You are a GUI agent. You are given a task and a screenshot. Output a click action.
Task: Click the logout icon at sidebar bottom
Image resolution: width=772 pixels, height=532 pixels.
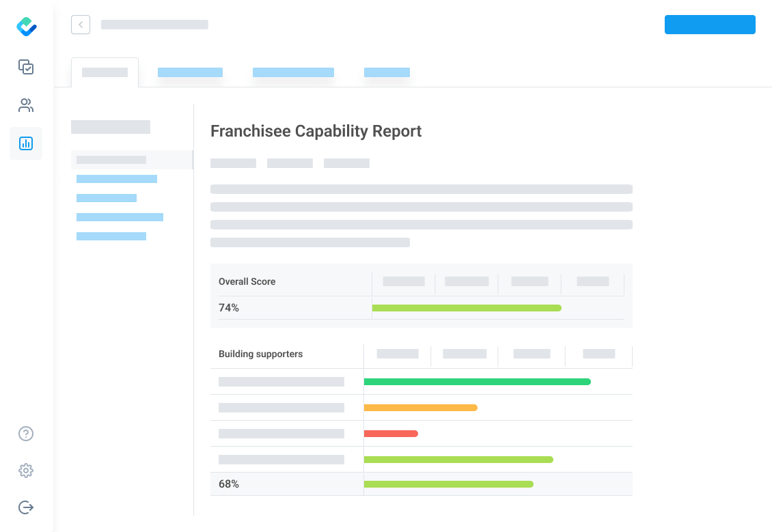26,507
